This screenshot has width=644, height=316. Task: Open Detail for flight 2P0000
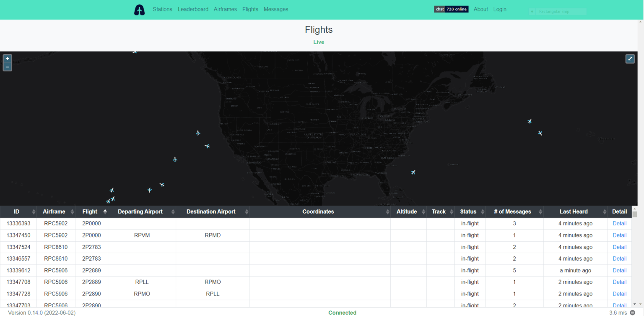(619, 223)
